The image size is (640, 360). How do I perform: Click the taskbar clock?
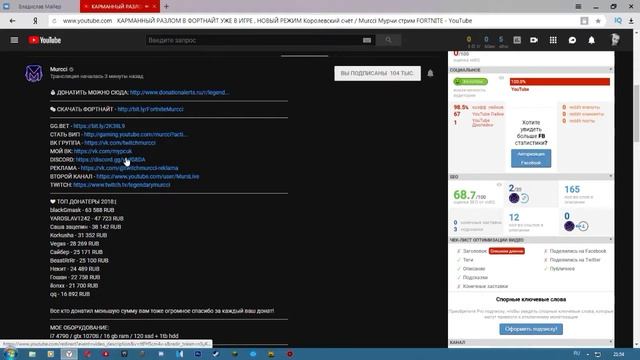[x=618, y=354]
